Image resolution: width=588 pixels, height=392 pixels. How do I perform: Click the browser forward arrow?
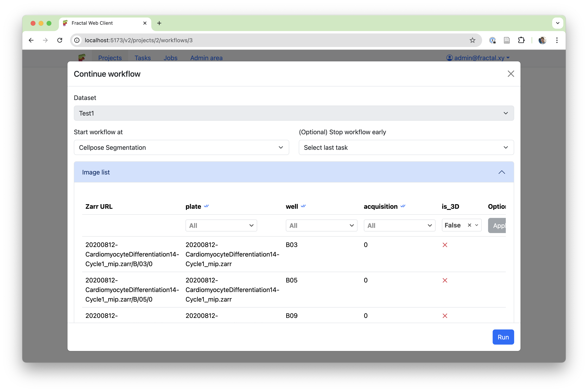pyautogui.click(x=45, y=40)
